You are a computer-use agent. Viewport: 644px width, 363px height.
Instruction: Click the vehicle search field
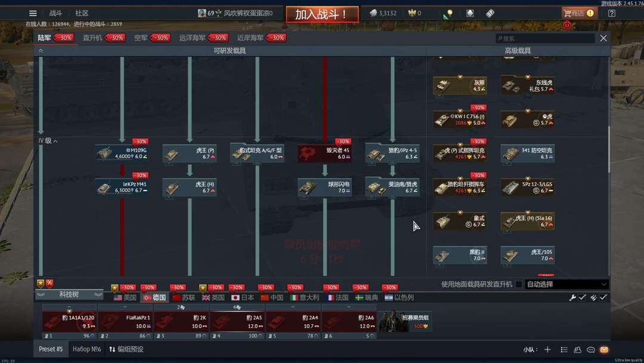tap(545, 38)
